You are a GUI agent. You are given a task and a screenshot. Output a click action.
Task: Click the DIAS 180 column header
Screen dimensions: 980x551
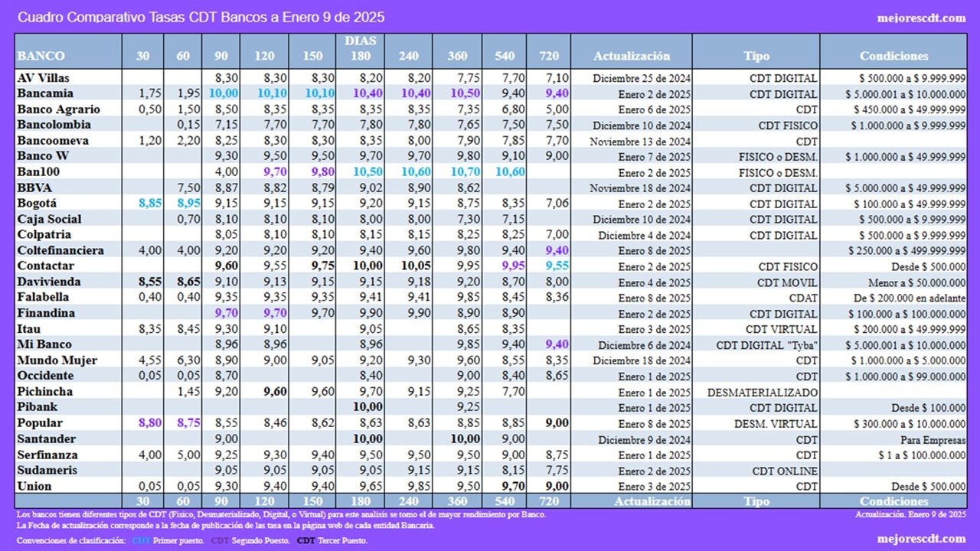pos(361,48)
